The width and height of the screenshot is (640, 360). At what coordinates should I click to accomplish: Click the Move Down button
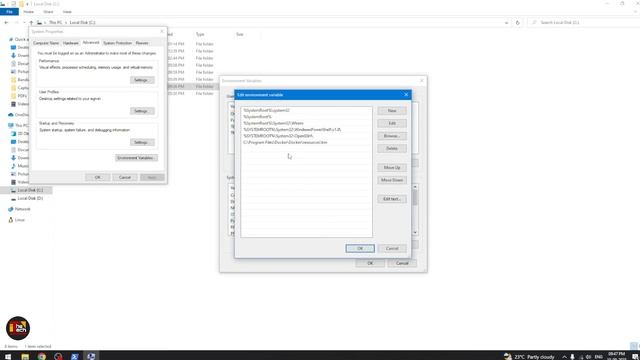pyautogui.click(x=392, y=180)
